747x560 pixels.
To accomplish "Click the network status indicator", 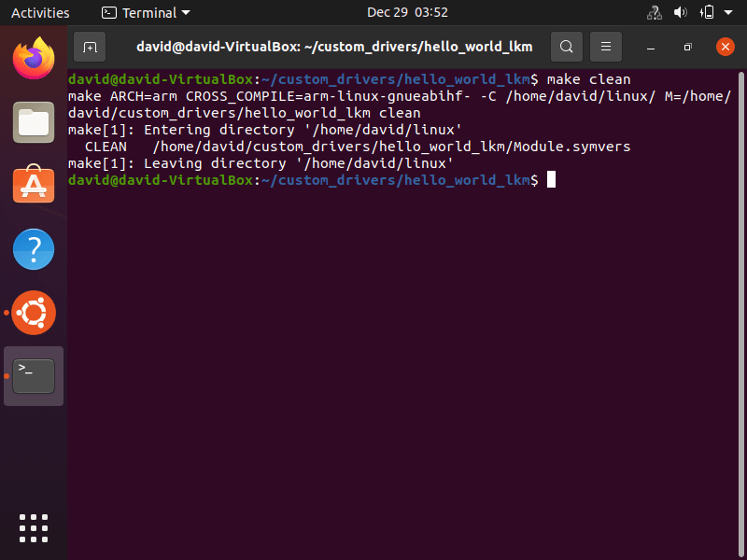I will coord(653,12).
